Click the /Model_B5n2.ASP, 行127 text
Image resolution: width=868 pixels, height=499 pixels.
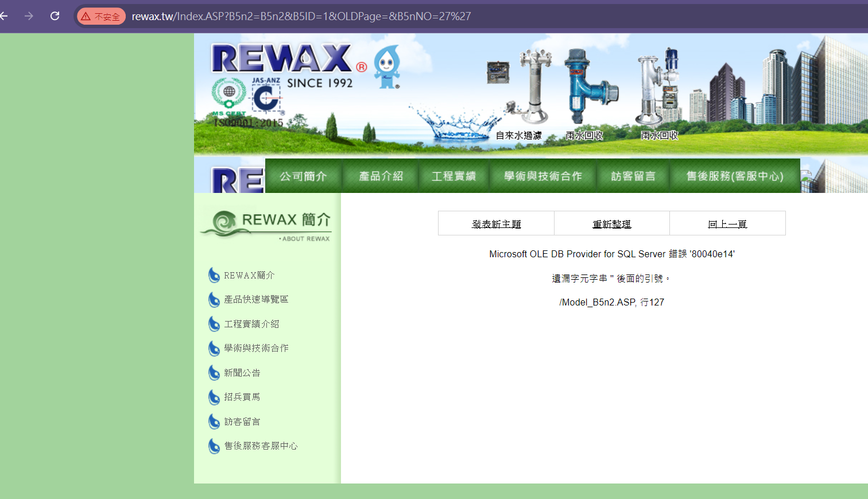pos(612,302)
